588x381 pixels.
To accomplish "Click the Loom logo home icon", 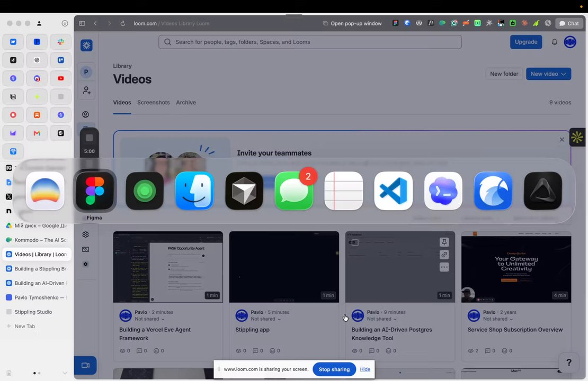I will (x=86, y=46).
